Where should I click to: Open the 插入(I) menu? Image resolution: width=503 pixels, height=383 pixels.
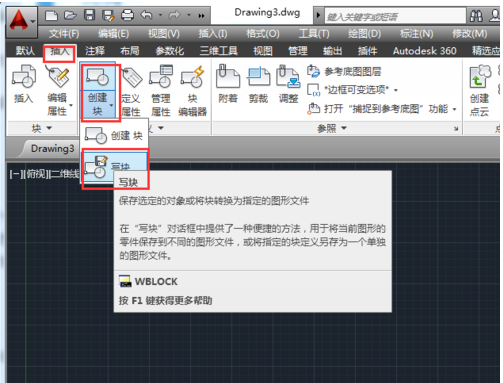213,34
